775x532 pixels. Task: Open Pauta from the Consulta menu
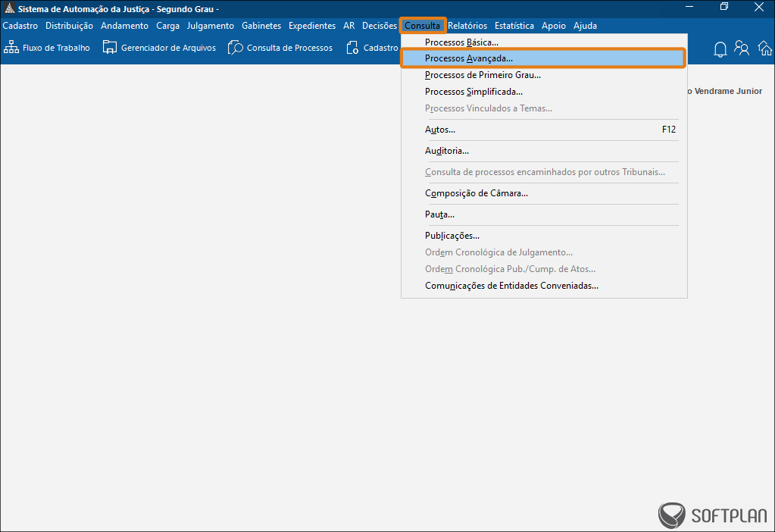(x=544, y=214)
